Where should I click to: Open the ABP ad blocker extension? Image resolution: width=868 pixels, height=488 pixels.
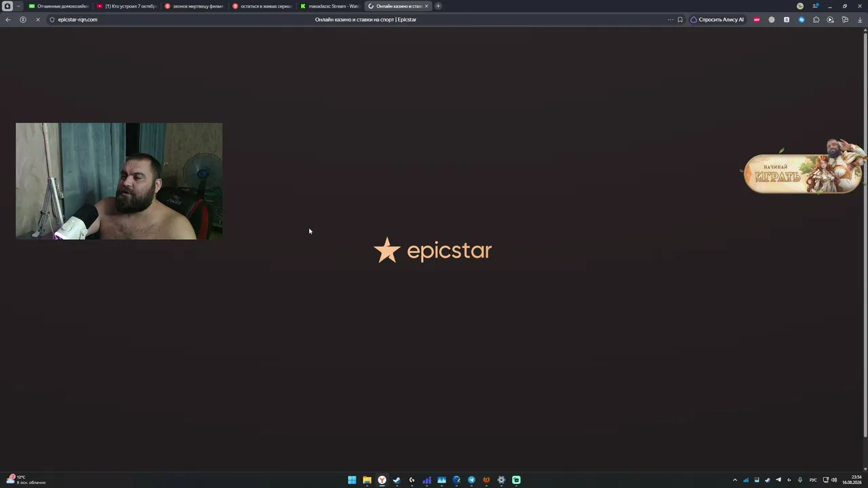point(757,20)
